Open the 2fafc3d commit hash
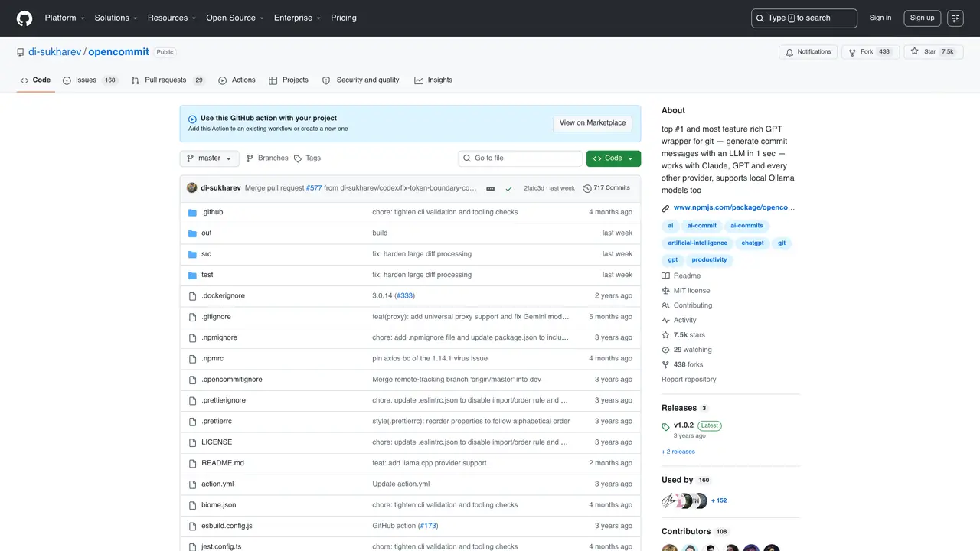Screen dimensions: 980x551 (534, 188)
